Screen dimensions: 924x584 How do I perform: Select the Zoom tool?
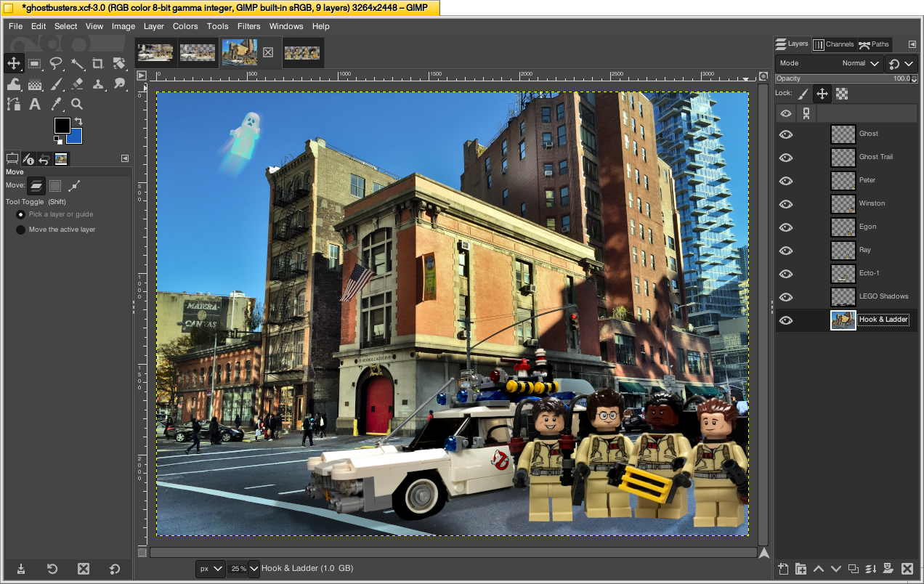(77, 104)
